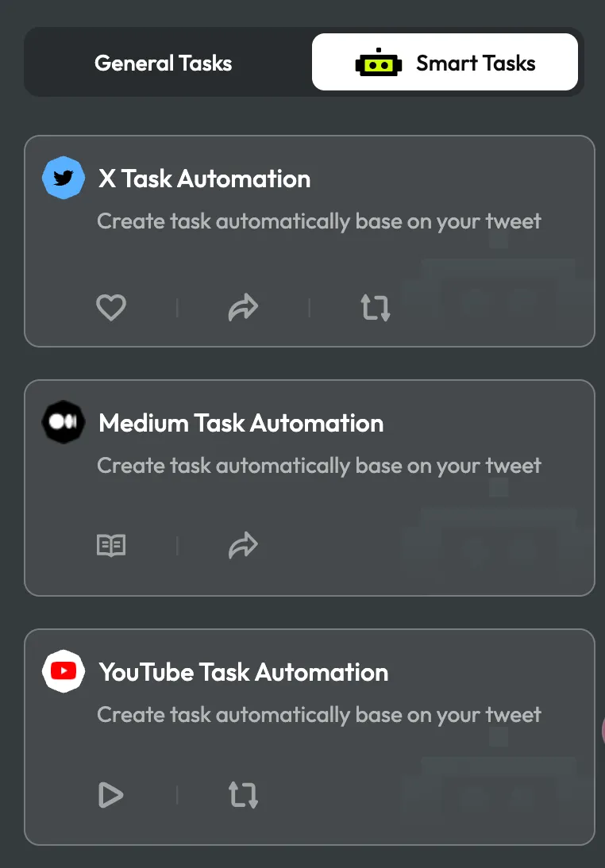Select the Smart Tasks tab label
Image resolution: width=605 pixels, height=868 pixels.
476,63
